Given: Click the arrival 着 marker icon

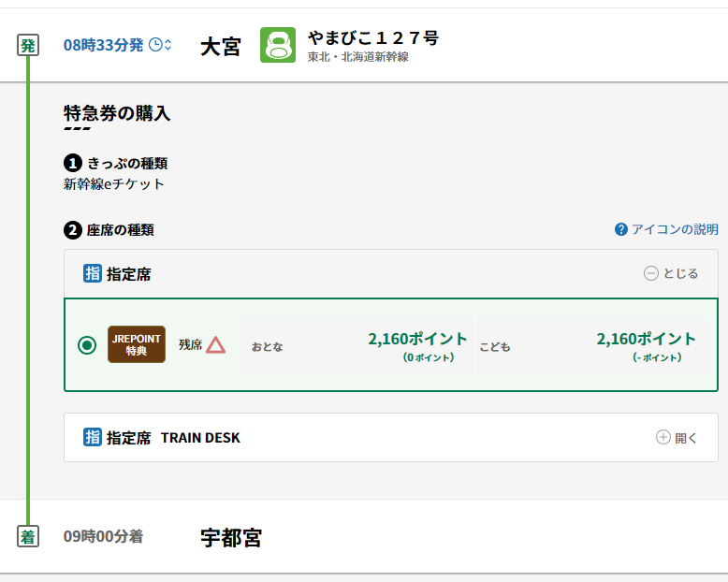Looking at the screenshot, I should pos(28,537).
